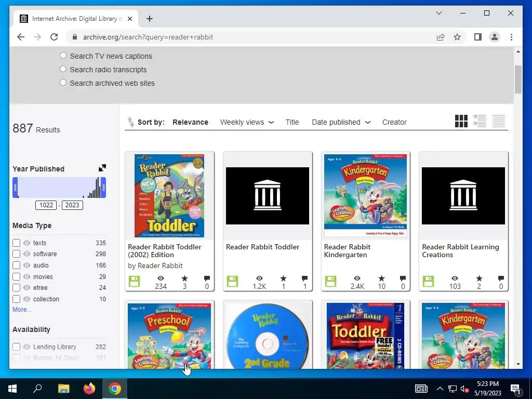
Task: Open Chrome's tab search chevron
Action: [438, 13]
